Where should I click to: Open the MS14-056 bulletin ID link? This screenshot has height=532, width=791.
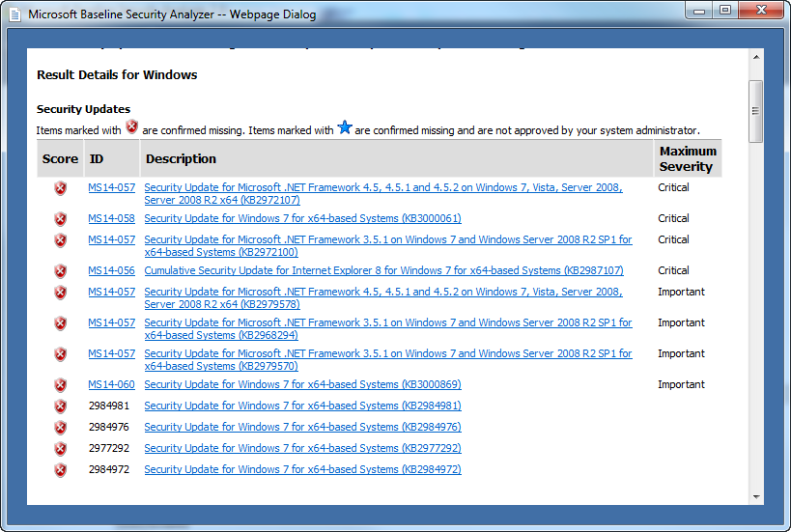(111, 271)
